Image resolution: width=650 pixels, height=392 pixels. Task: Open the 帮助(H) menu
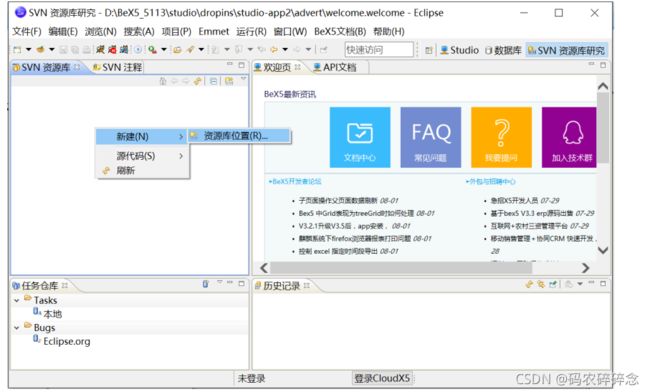(x=389, y=31)
